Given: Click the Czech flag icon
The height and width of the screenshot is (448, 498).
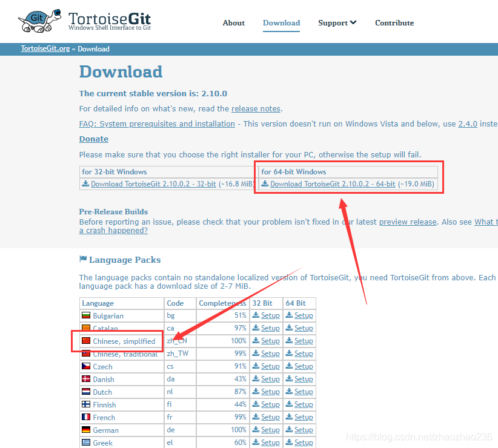Looking at the screenshot, I should pos(86,366).
